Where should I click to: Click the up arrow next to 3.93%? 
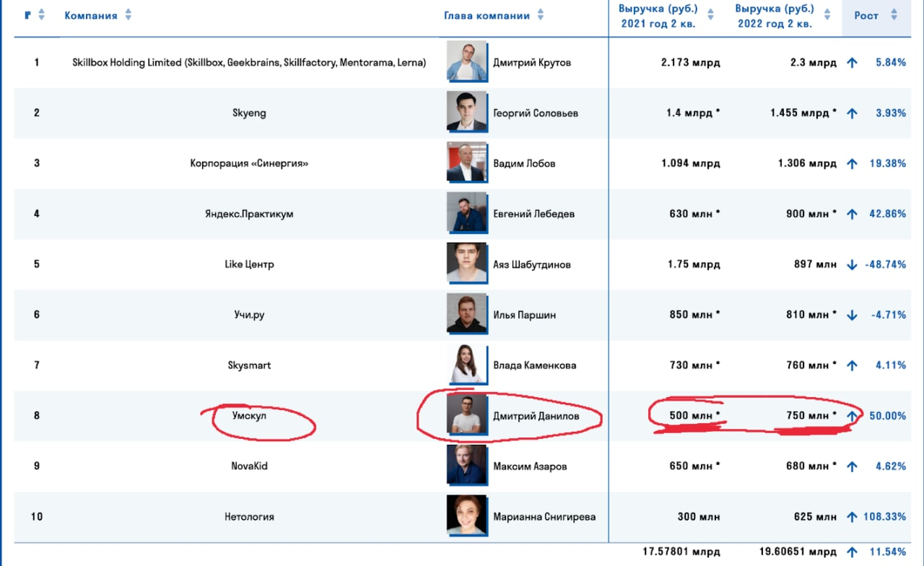click(852, 113)
